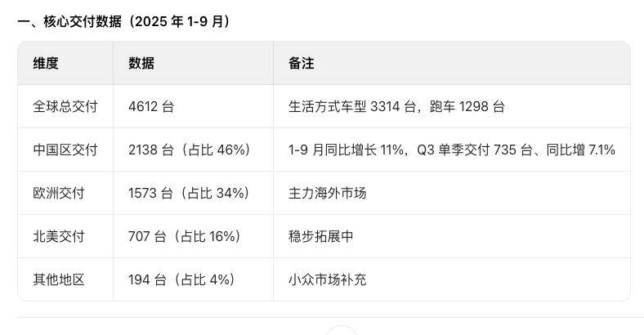Click the 生活方式车型 3314 台 remark cell
This screenshot has width=644, height=335.
(x=396, y=106)
